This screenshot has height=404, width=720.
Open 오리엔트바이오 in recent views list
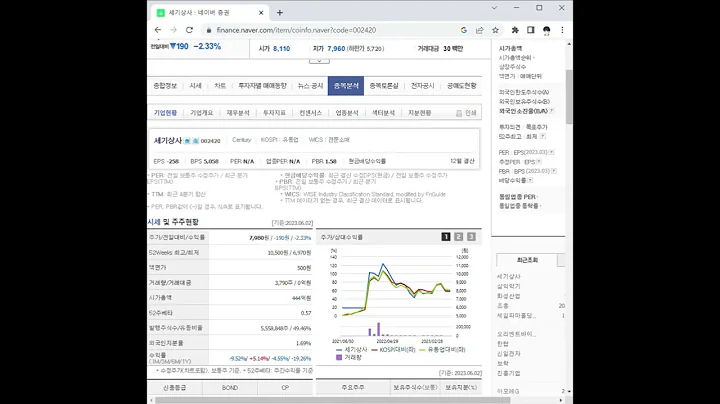[517, 334]
